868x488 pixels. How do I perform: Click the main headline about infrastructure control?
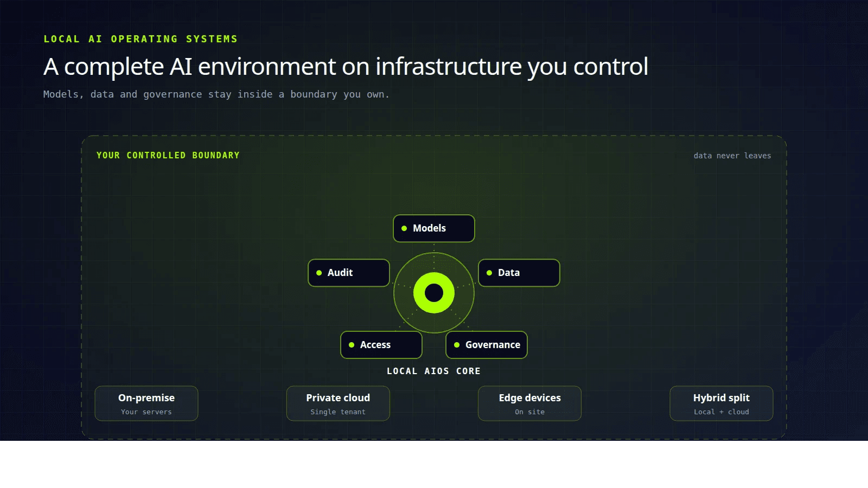click(346, 67)
